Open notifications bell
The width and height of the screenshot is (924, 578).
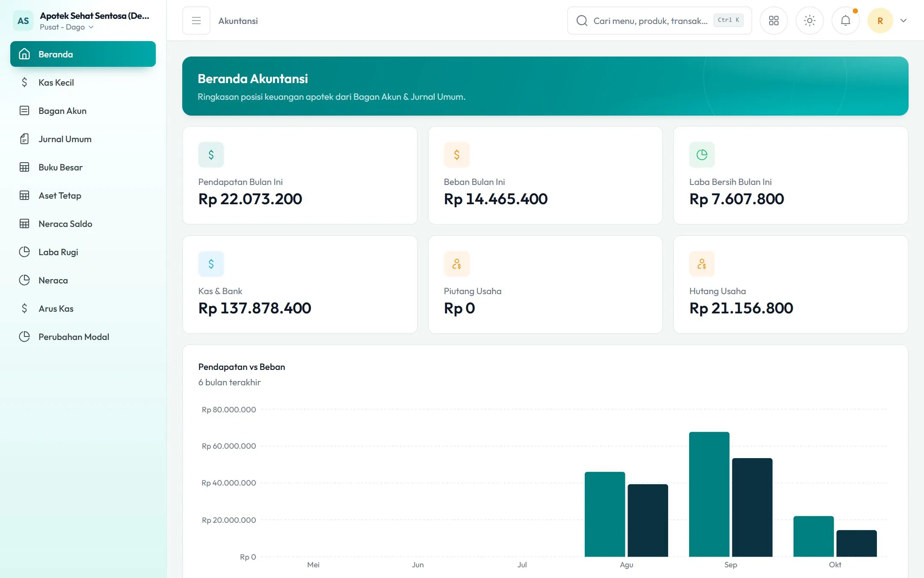846,21
